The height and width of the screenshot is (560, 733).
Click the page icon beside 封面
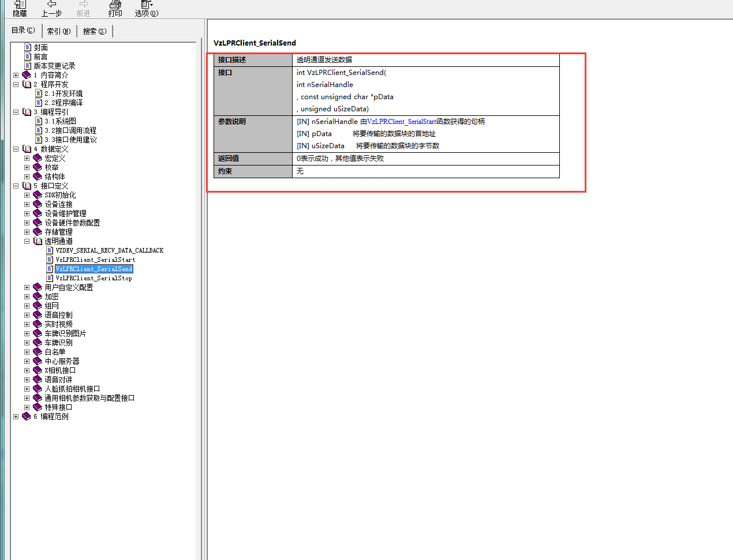[28, 47]
